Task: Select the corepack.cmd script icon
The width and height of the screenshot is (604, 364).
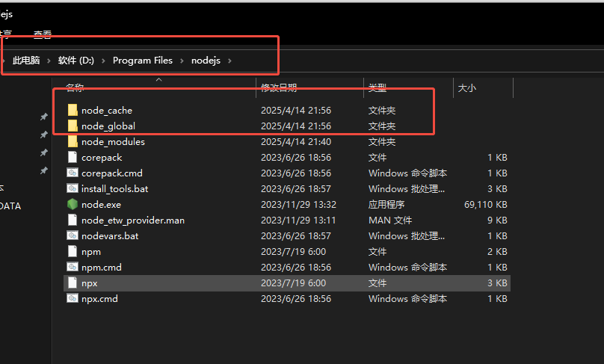Action: coord(73,173)
